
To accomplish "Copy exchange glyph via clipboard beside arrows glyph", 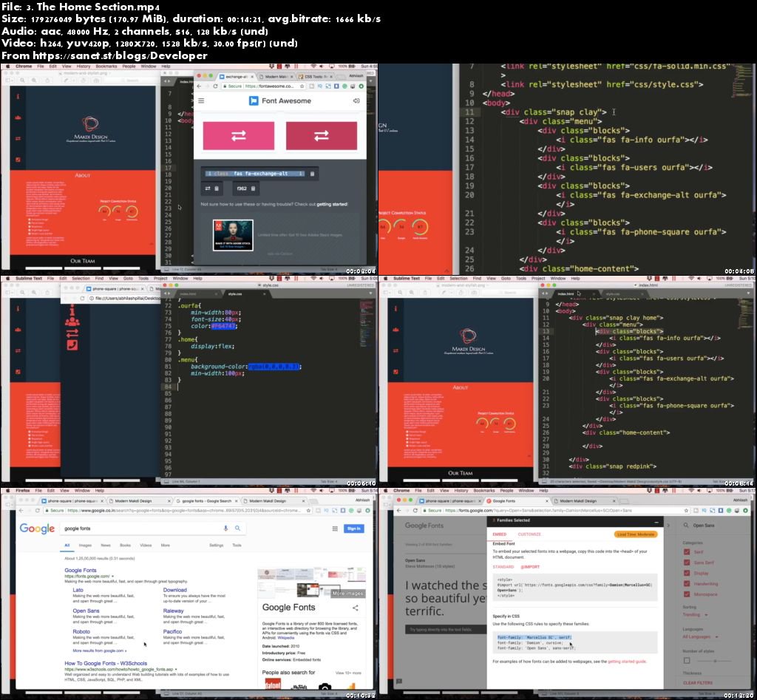I will (x=217, y=188).
